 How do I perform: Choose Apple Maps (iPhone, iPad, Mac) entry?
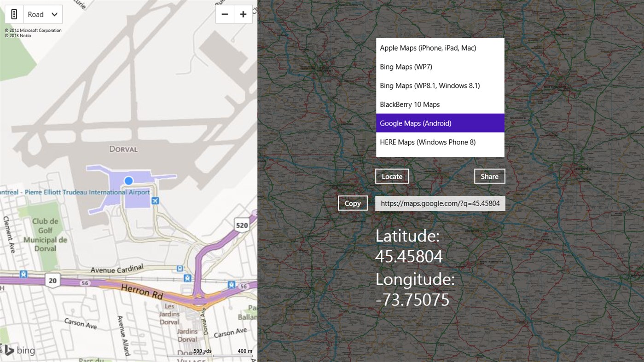click(x=428, y=48)
